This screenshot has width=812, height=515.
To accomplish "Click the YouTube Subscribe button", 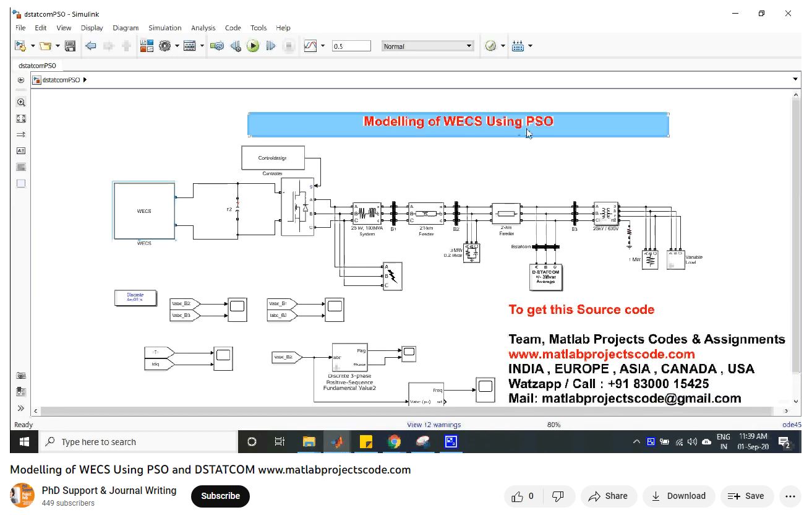I will click(x=220, y=496).
